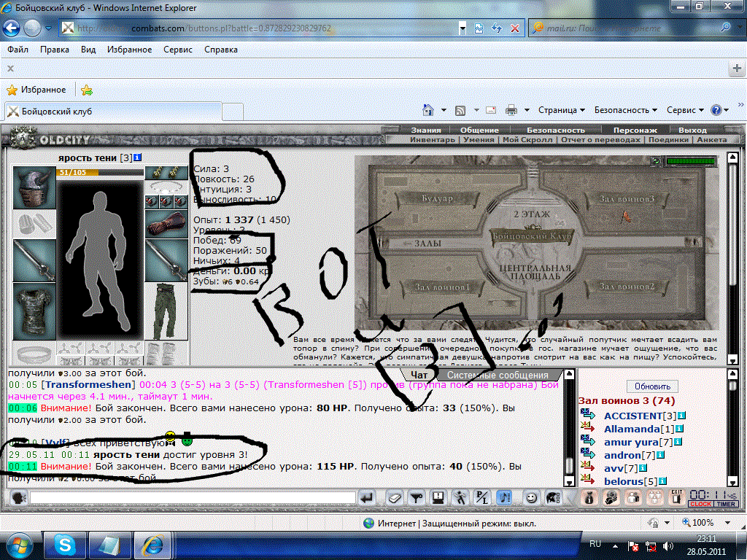Click the save floppy disk chat icon
Viewport: 747px width, 560px height.
click(438, 498)
